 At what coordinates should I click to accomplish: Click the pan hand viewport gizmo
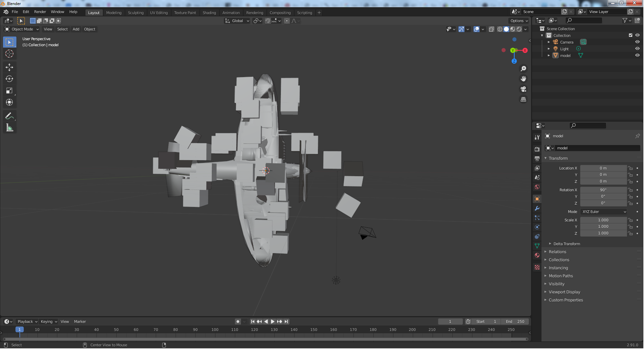click(x=524, y=79)
